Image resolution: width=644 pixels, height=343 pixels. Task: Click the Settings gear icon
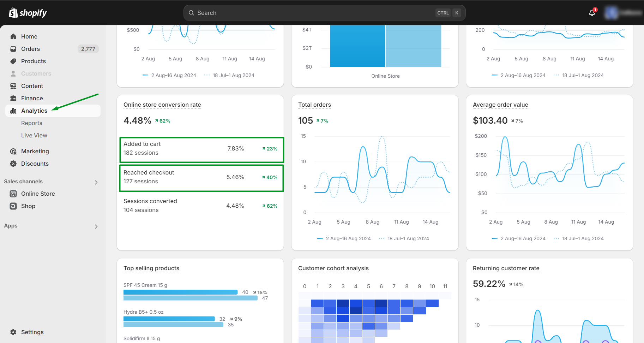tap(13, 332)
